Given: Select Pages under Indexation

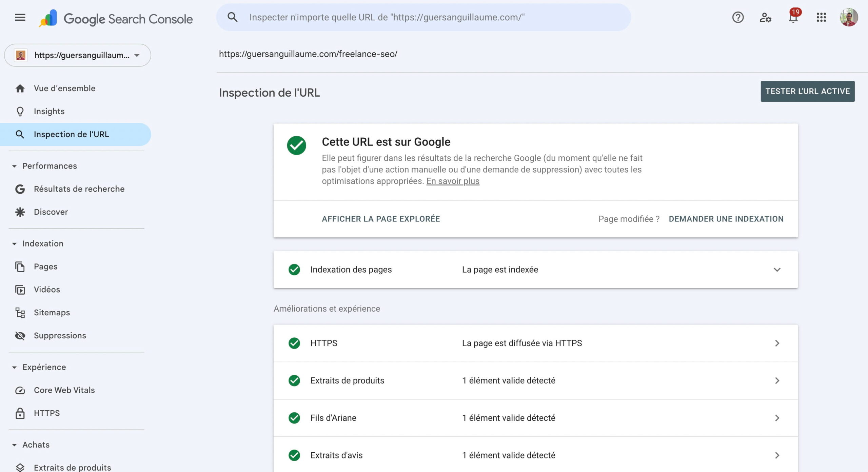Looking at the screenshot, I should point(45,267).
